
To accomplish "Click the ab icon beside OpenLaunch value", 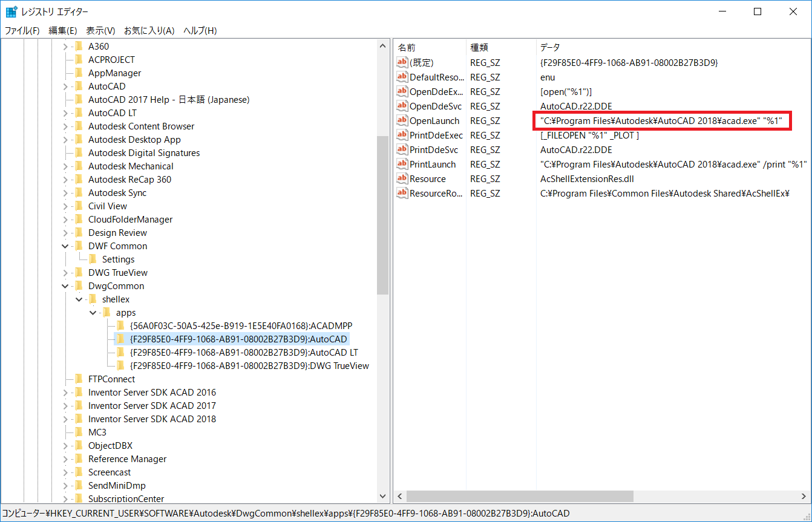I will coord(402,120).
